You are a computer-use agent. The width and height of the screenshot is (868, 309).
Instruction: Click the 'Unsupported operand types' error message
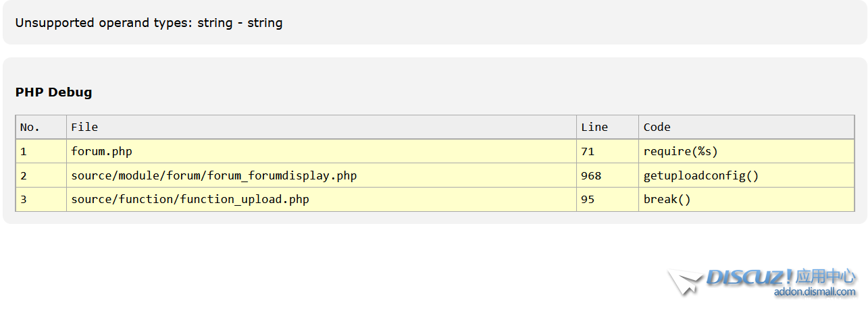coord(149,23)
